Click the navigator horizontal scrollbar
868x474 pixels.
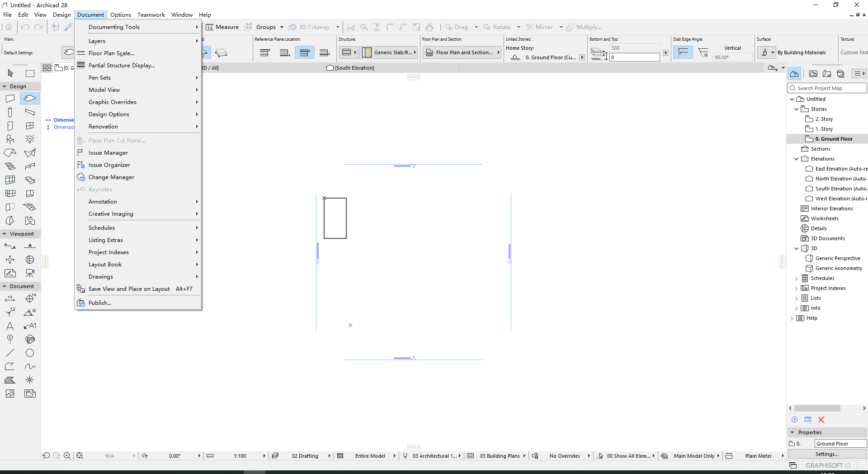817,408
